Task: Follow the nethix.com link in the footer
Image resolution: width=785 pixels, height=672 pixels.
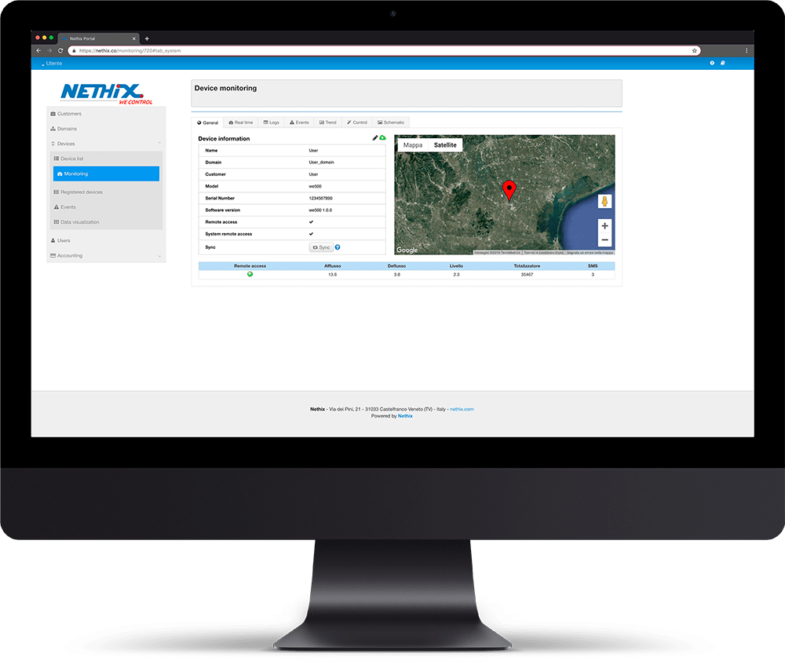Action: pyautogui.click(x=462, y=409)
